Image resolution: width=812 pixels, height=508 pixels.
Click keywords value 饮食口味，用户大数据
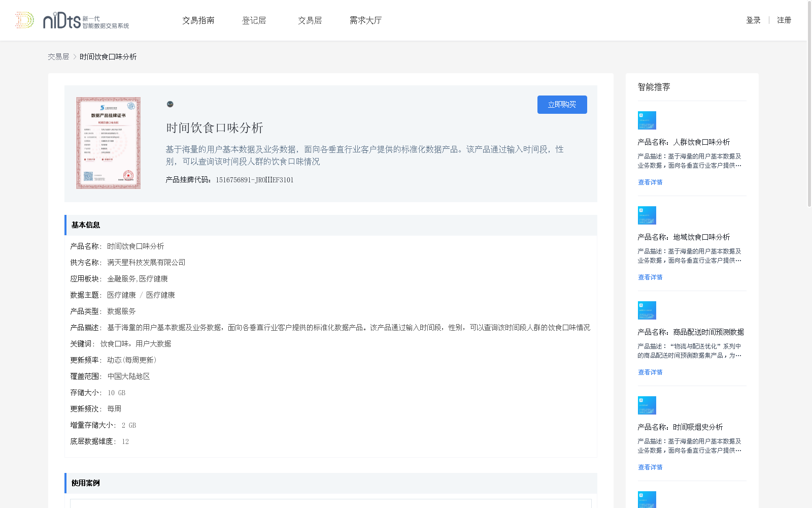point(136,344)
